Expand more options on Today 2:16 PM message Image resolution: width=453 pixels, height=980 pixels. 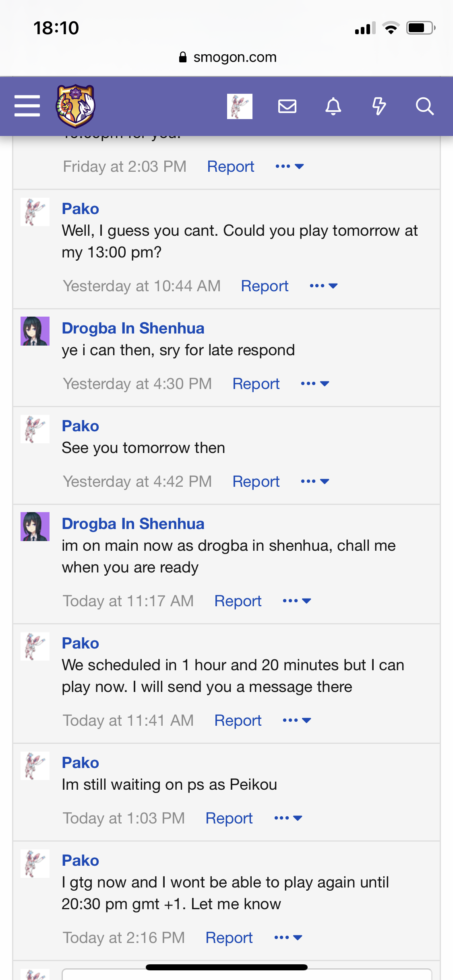point(288,937)
